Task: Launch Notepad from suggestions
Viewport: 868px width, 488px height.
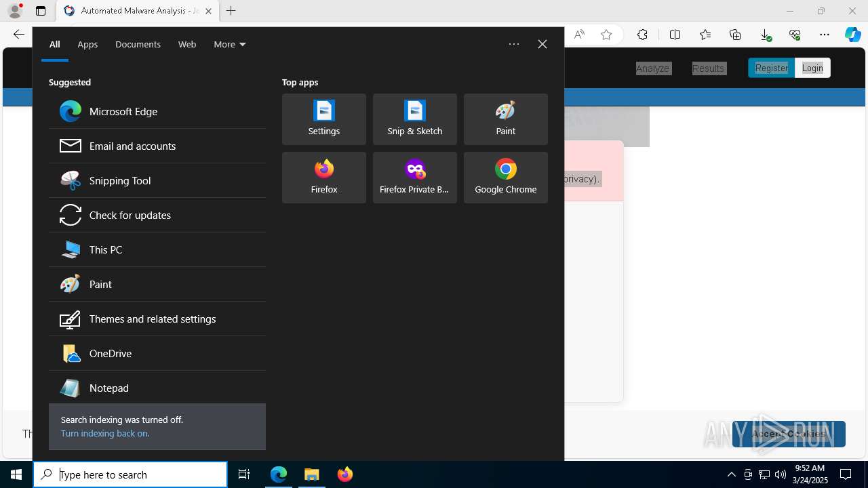Action: (157, 388)
